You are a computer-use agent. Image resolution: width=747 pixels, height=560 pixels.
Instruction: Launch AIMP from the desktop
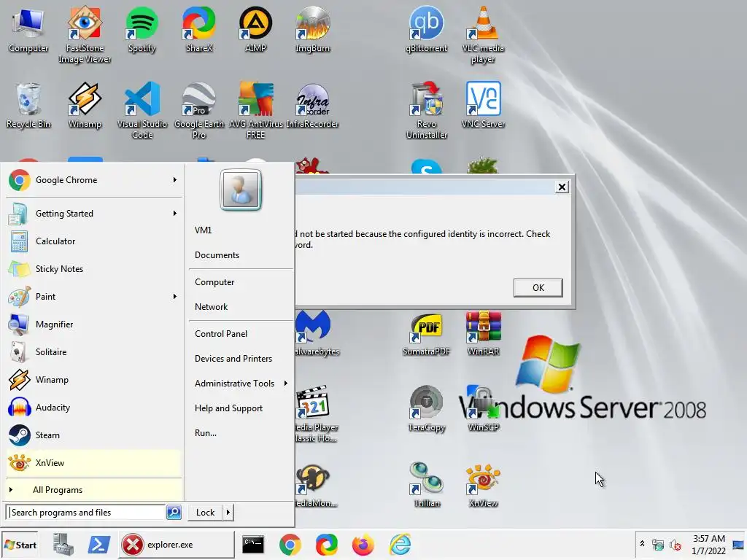click(255, 29)
